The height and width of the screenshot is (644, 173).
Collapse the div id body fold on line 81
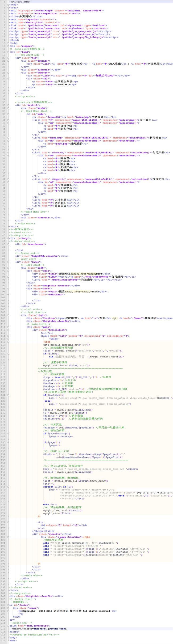click(8, 238)
